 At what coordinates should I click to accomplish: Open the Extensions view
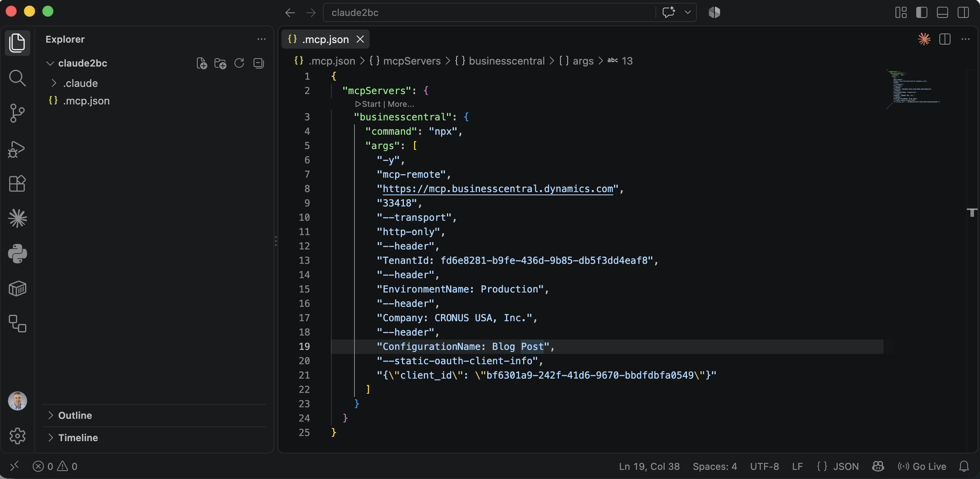point(17,184)
